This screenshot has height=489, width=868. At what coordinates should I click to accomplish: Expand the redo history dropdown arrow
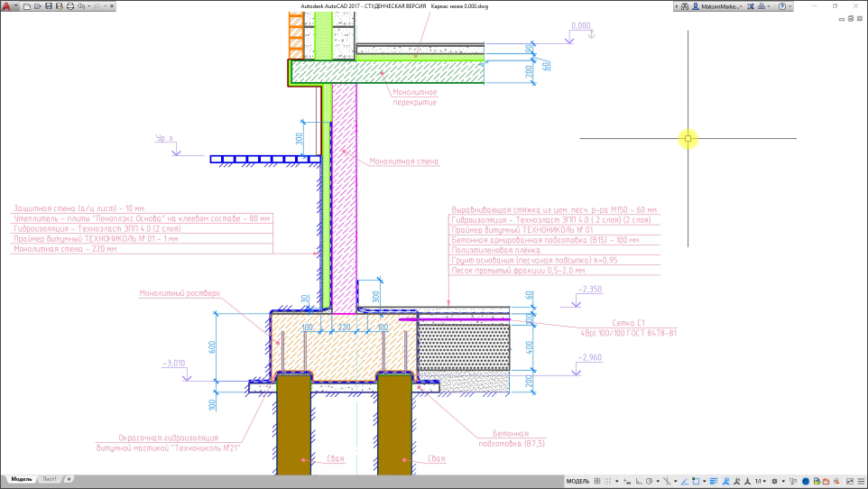(x=106, y=6)
